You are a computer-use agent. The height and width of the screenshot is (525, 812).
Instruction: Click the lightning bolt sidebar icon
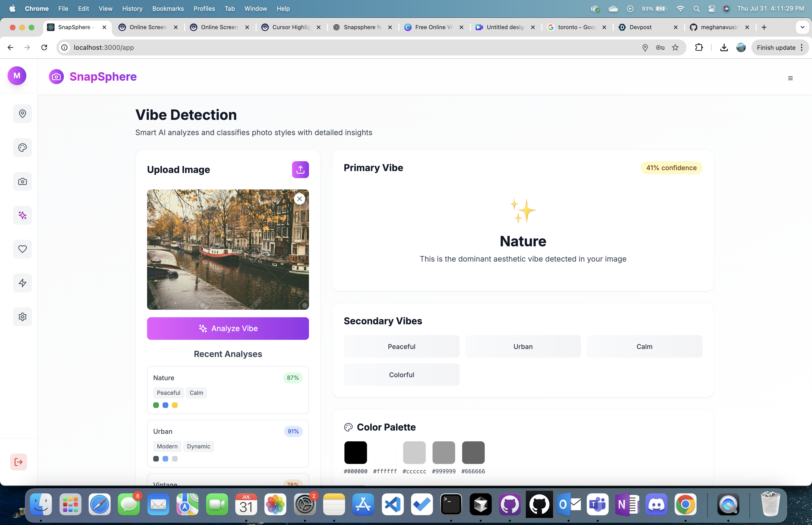[x=23, y=283]
